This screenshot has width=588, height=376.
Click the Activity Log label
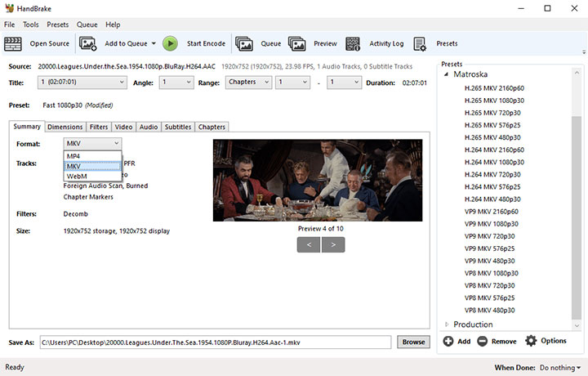[386, 43]
